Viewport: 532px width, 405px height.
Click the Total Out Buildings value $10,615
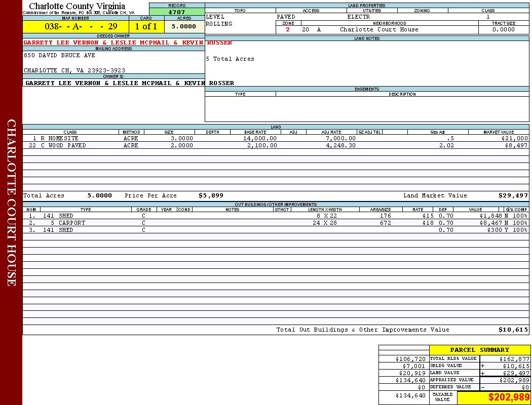click(513, 330)
